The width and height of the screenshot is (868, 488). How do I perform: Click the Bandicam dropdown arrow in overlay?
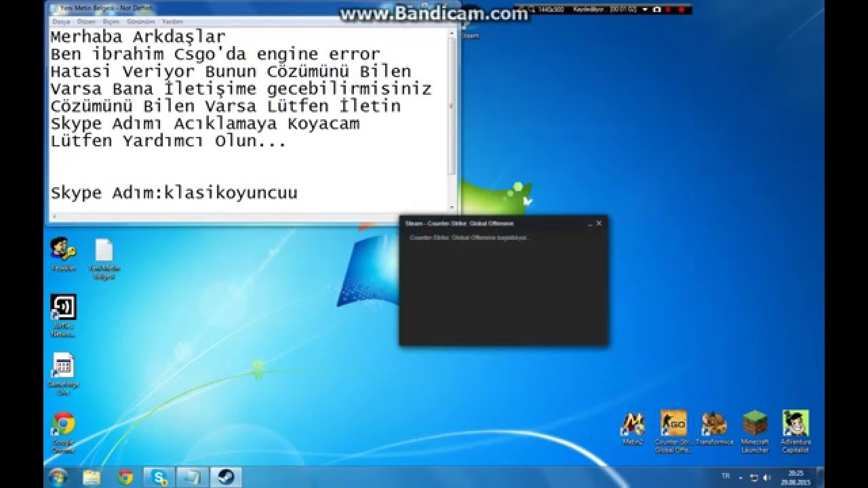pyautogui.click(x=646, y=9)
